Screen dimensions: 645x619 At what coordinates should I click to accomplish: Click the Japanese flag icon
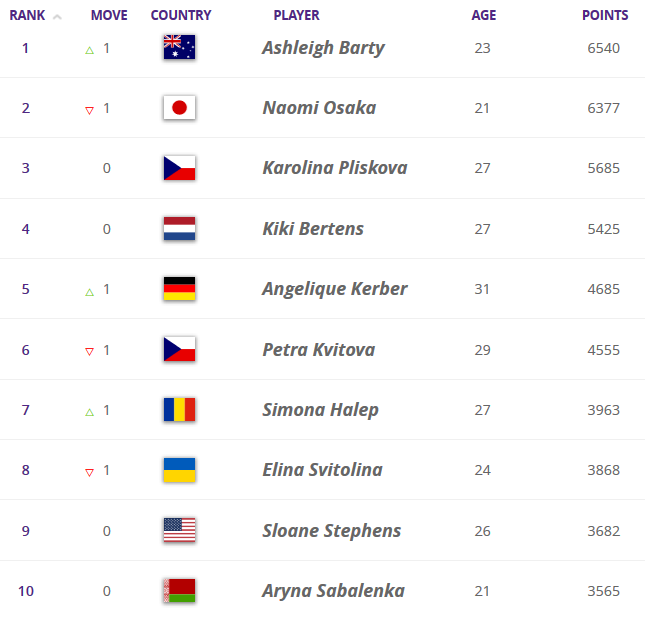[x=179, y=108]
